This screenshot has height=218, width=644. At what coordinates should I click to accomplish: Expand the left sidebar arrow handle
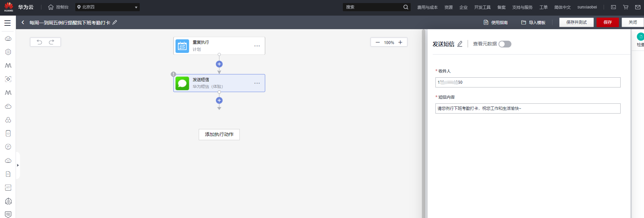(18, 165)
